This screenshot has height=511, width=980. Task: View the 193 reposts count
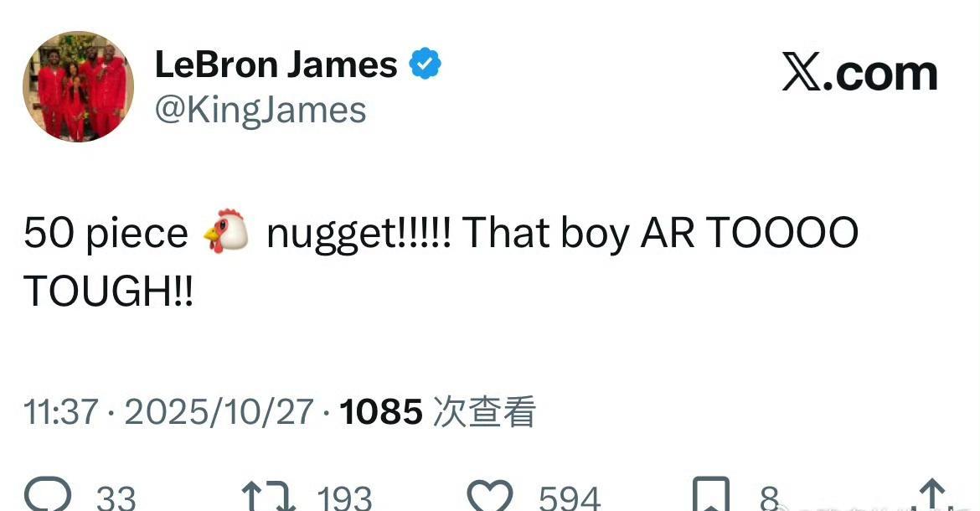[x=344, y=498]
